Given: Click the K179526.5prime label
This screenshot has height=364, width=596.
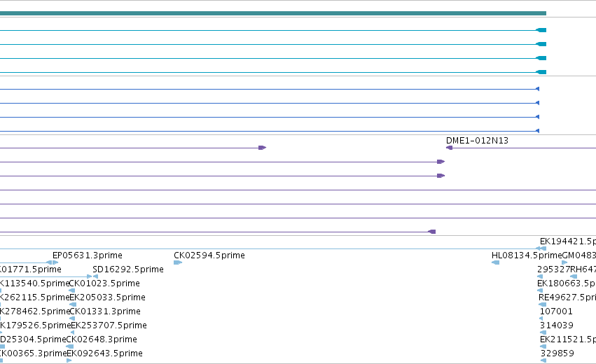Looking at the screenshot, I should tap(35, 325).
